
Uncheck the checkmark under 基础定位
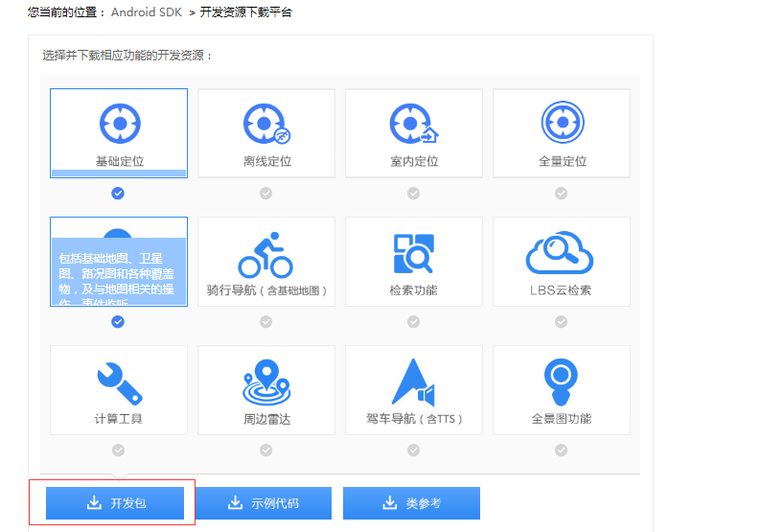[118, 194]
